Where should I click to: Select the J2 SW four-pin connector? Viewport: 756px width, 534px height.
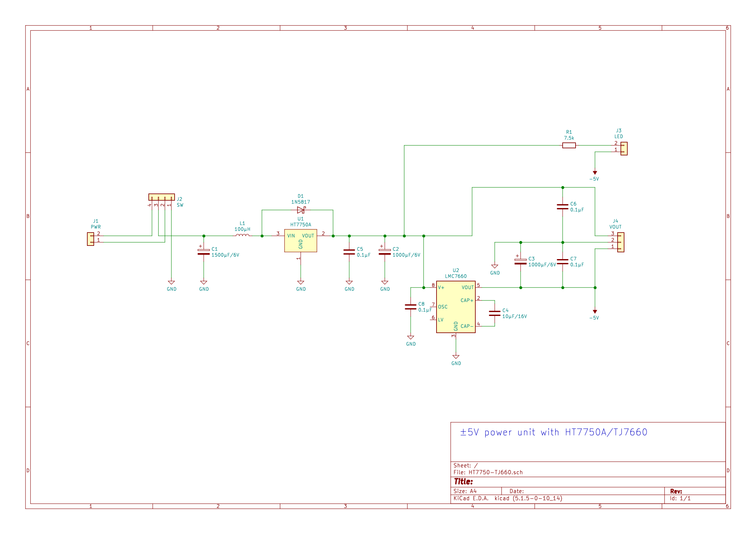tap(161, 197)
